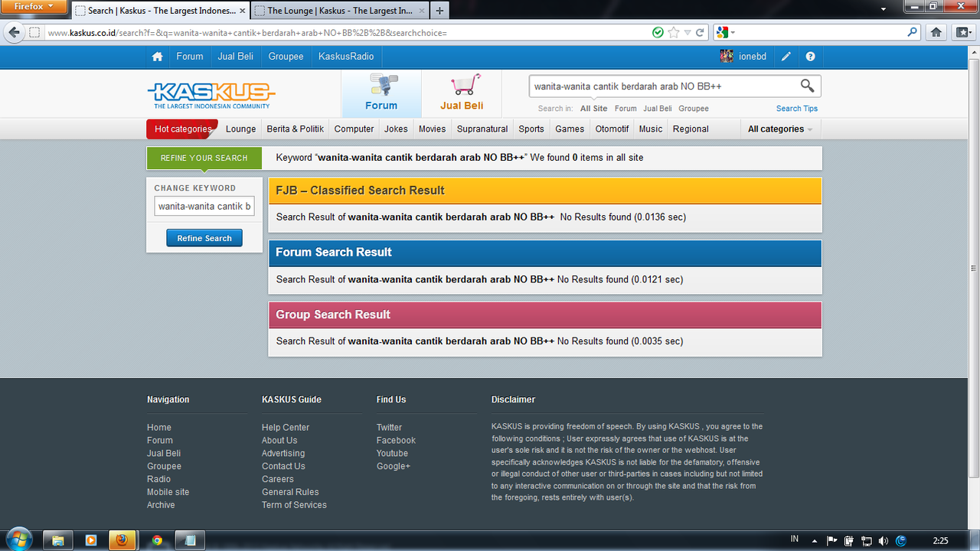Open the Help Center footer link
The height and width of the screenshot is (551, 980).
coord(286,428)
